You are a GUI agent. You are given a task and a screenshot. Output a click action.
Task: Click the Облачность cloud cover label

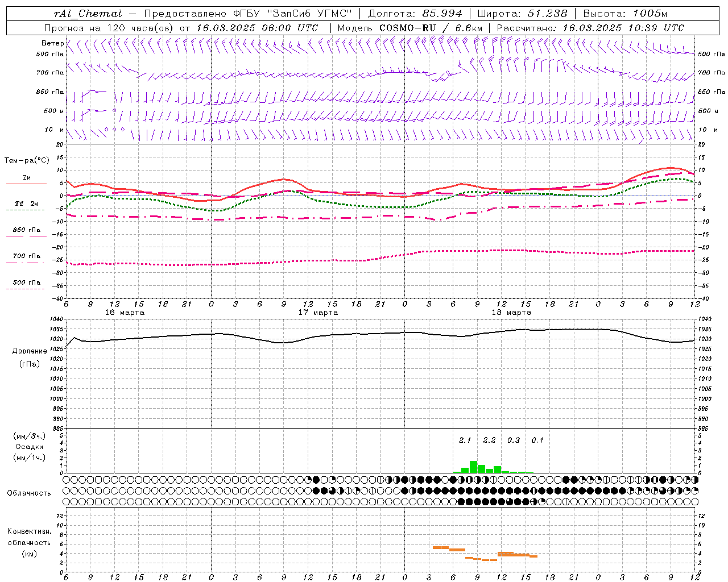29,493
